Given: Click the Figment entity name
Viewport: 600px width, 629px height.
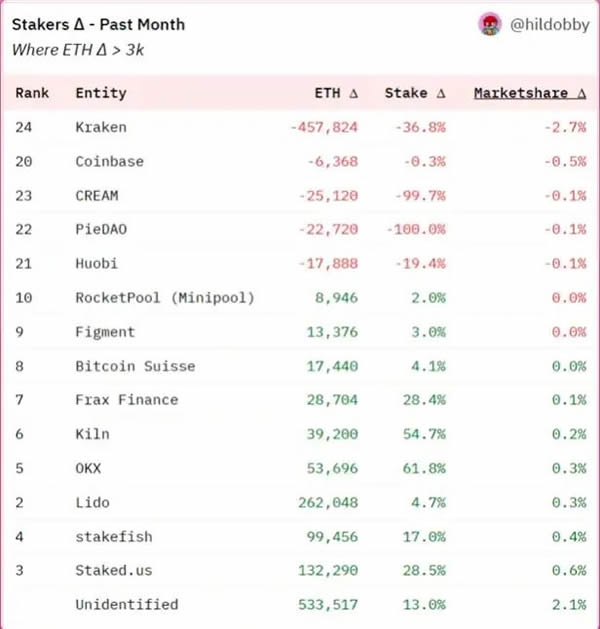Looking at the screenshot, I should 105,332.
